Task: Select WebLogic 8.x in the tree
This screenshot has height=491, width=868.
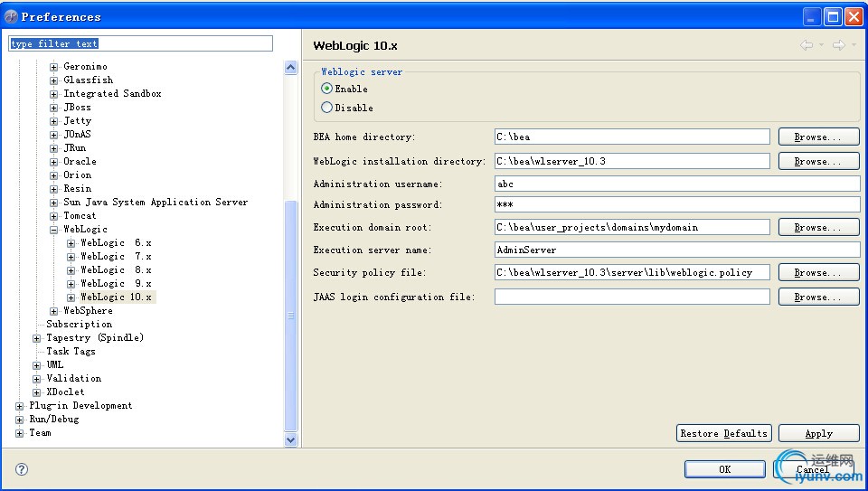Action: (117, 270)
